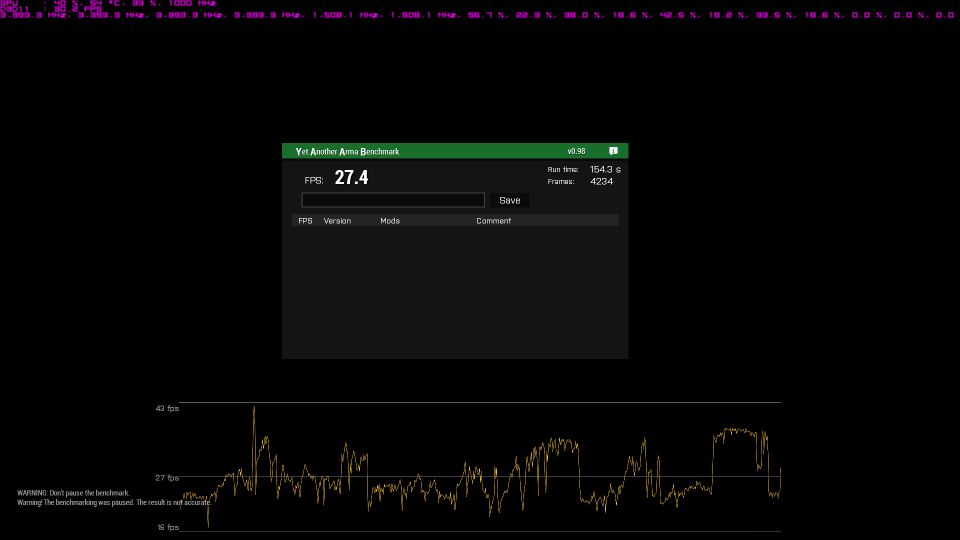Click the "Don't pause the benchmark" warning text
Viewport: 960px width, 540px height.
click(x=73, y=493)
